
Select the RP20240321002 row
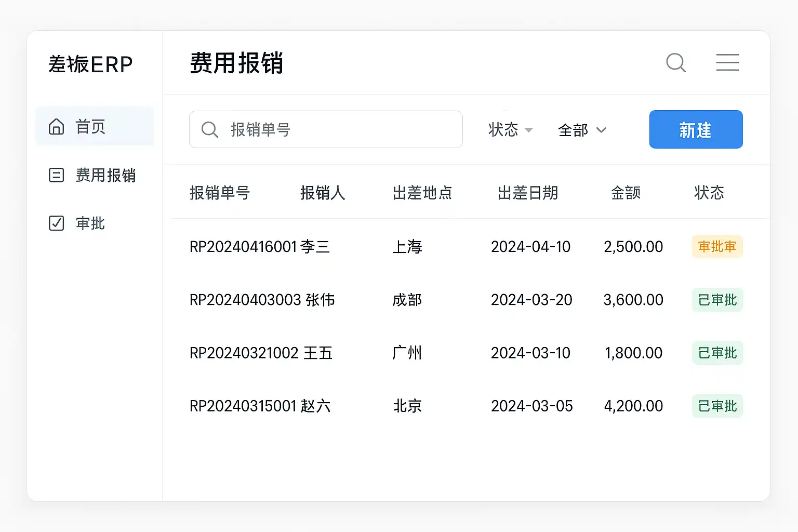click(244, 353)
